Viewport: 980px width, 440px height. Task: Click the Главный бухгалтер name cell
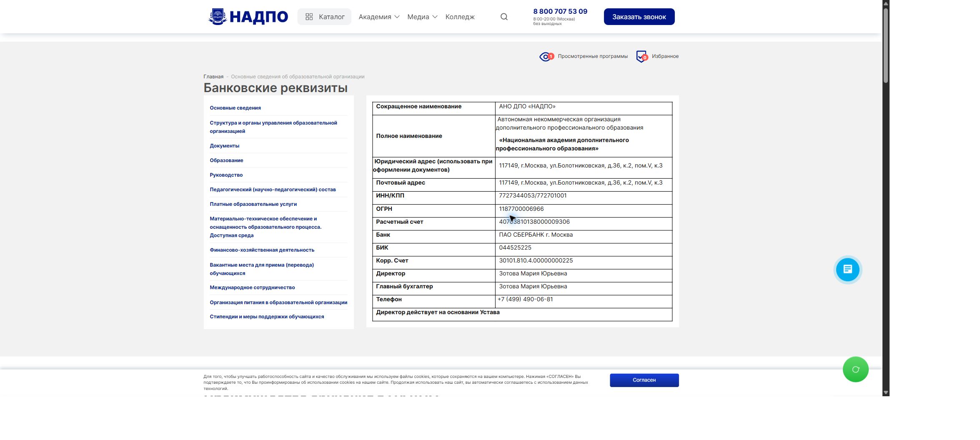click(584, 288)
